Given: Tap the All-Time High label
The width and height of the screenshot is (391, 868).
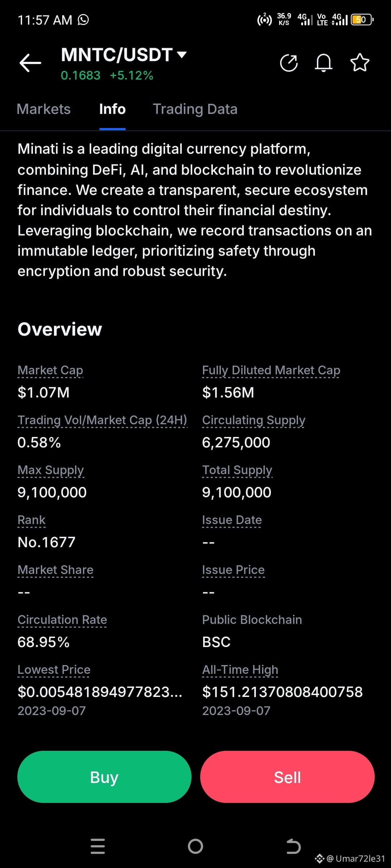Looking at the screenshot, I should coord(240,670).
